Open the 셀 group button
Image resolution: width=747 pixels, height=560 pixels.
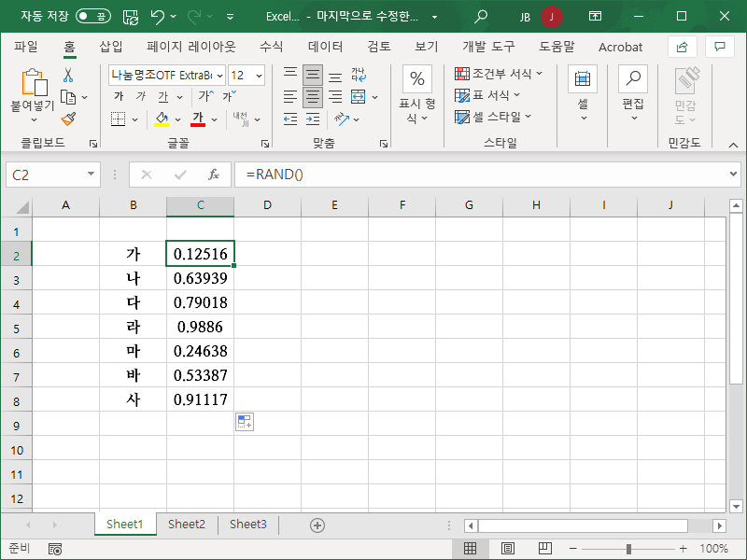(x=583, y=94)
